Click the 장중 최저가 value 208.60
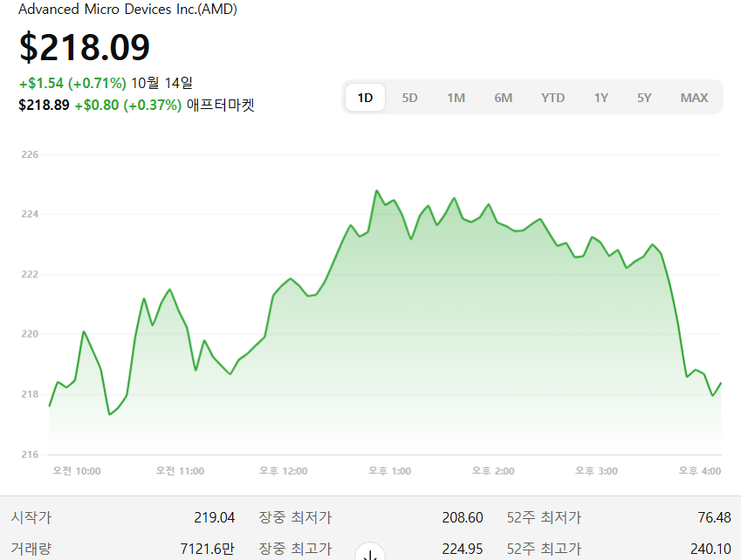This screenshot has width=741, height=560. [462, 517]
